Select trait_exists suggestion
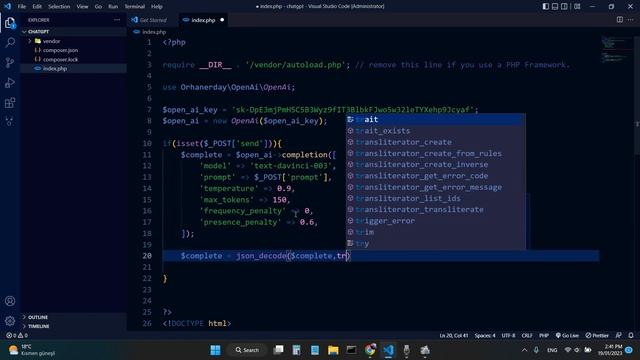This screenshot has width=640, height=360. (436, 131)
